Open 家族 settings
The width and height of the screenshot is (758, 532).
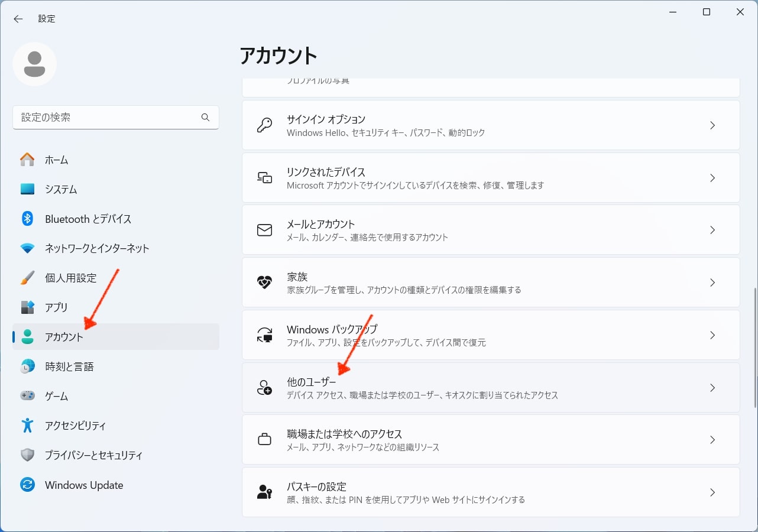[491, 283]
